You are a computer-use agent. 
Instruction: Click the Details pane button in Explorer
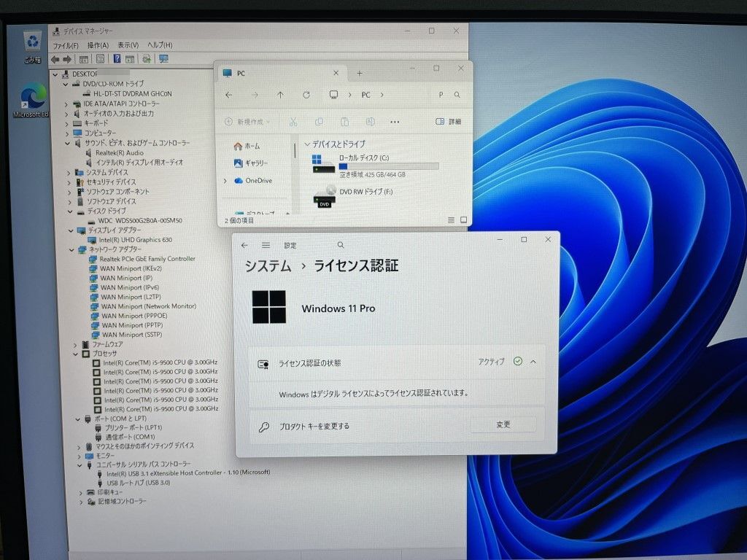[448, 122]
